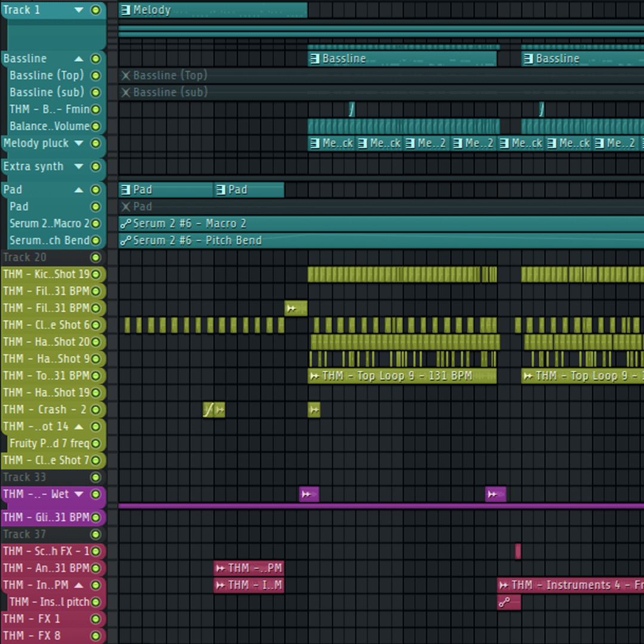The height and width of the screenshot is (644, 644).
Task: Click waveform icon on the pink THM - ..PM clip
Action: (x=220, y=568)
